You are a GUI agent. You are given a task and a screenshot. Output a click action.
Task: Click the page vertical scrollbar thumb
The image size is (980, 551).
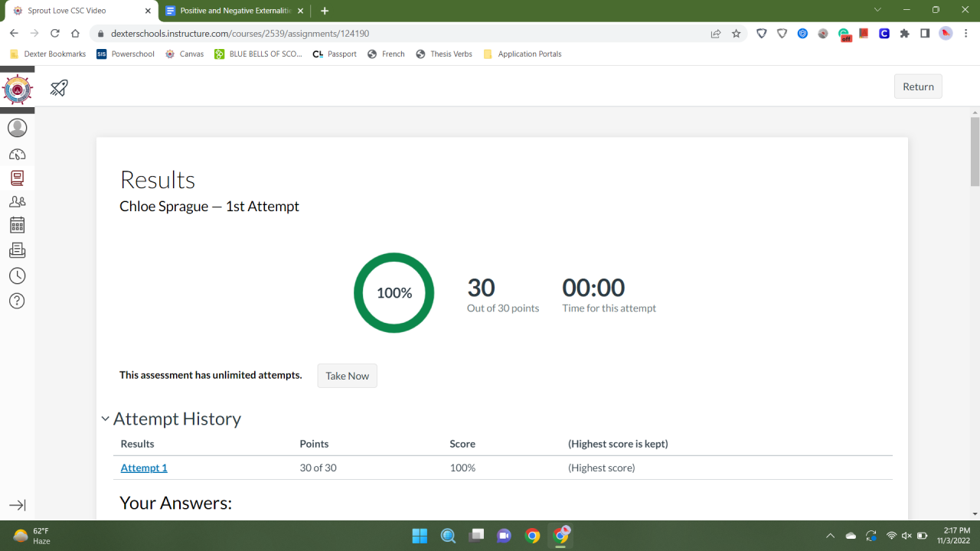click(975, 152)
